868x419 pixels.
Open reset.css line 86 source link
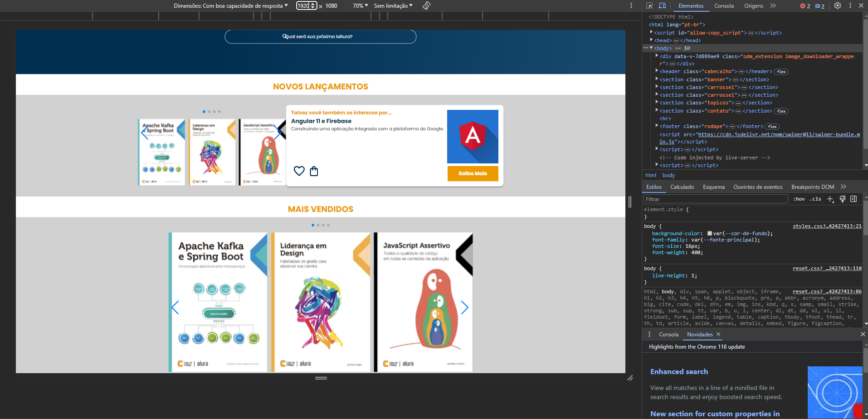point(827,291)
